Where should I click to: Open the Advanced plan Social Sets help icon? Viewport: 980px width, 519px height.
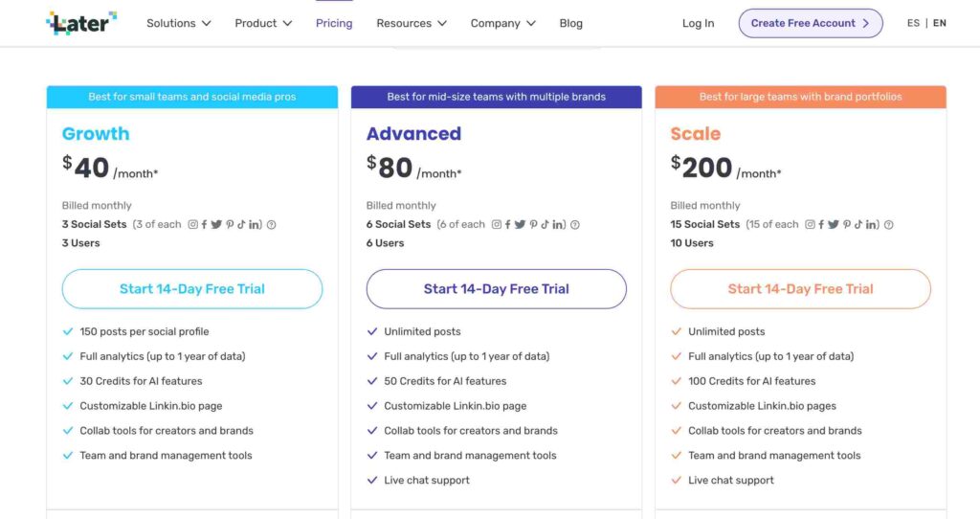[x=575, y=224]
